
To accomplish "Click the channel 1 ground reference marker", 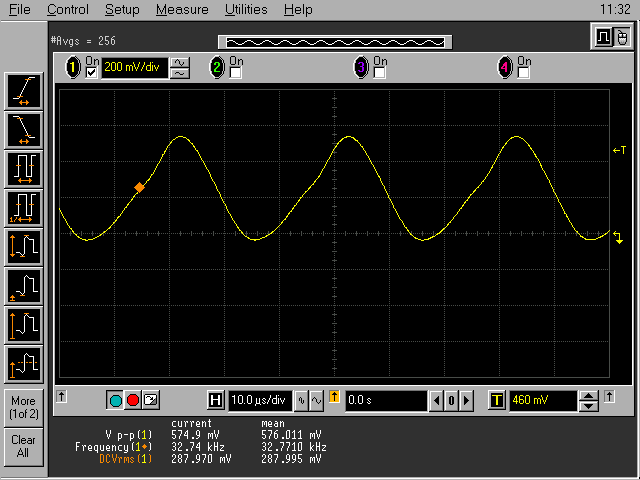I will point(618,238).
